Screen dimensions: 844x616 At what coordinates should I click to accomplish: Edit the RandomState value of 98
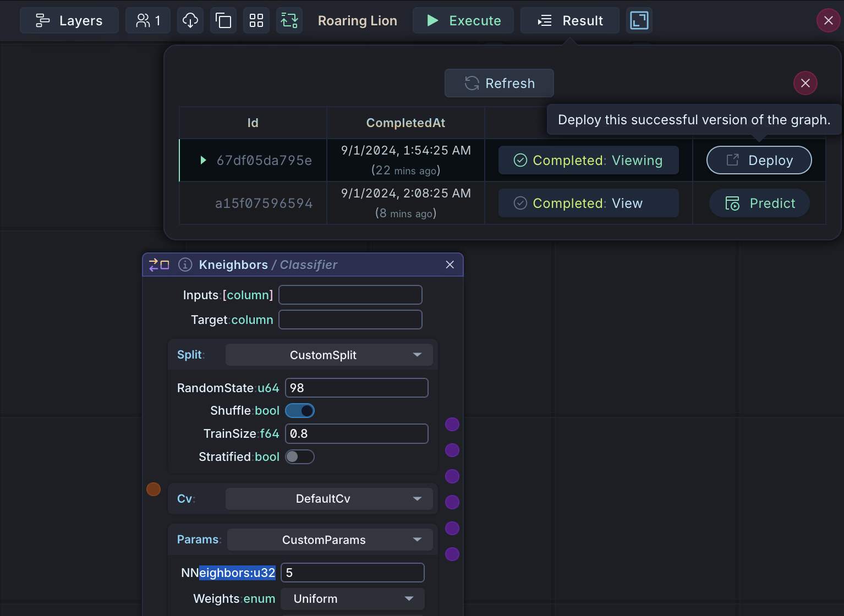pyautogui.click(x=357, y=388)
